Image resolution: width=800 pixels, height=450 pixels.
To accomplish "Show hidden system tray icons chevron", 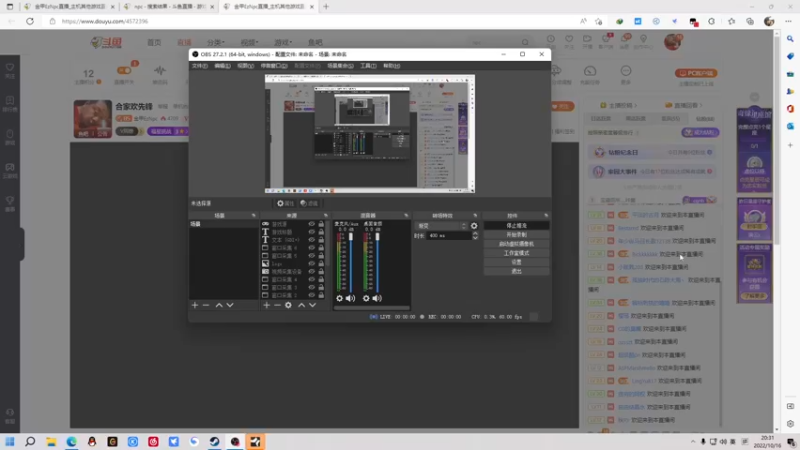I will (693, 442).
